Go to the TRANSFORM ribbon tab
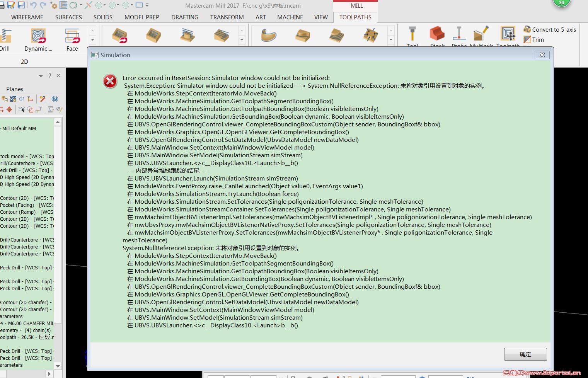Image resolution: width=588 pixels, height=378 pixels. [227, 17]
